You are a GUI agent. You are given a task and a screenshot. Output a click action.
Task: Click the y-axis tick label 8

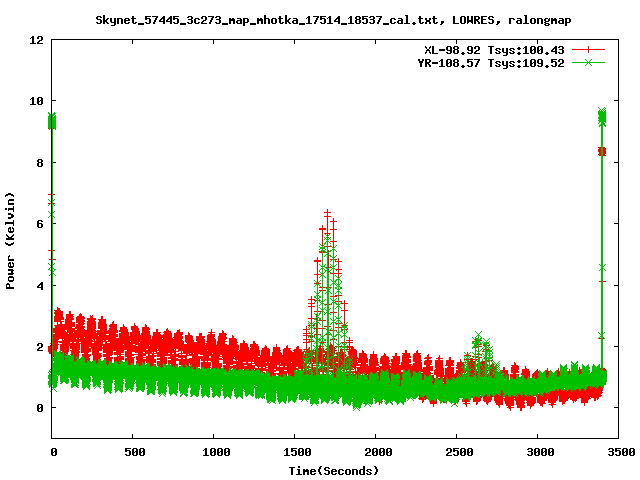[x=40, y=162]
